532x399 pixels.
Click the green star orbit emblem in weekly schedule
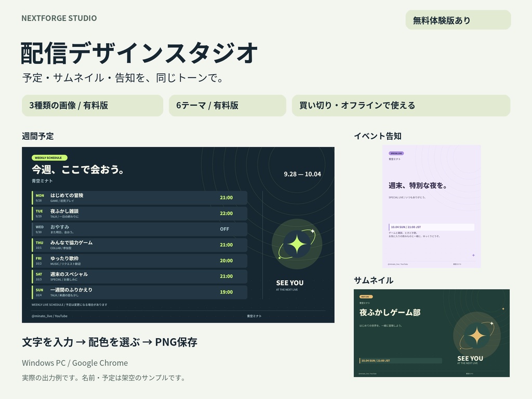point(297,244)
